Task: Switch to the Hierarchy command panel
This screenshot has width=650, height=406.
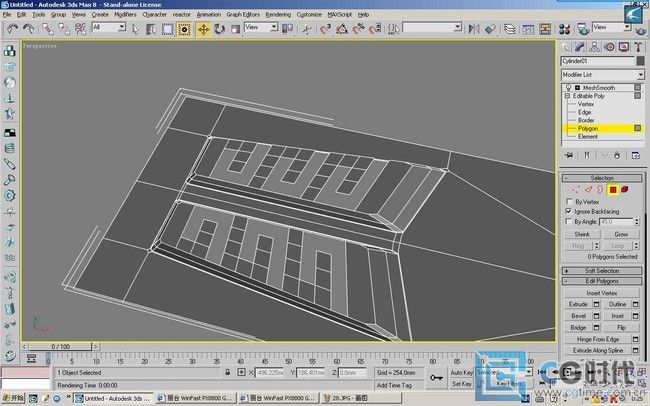Action: [594, 47]
